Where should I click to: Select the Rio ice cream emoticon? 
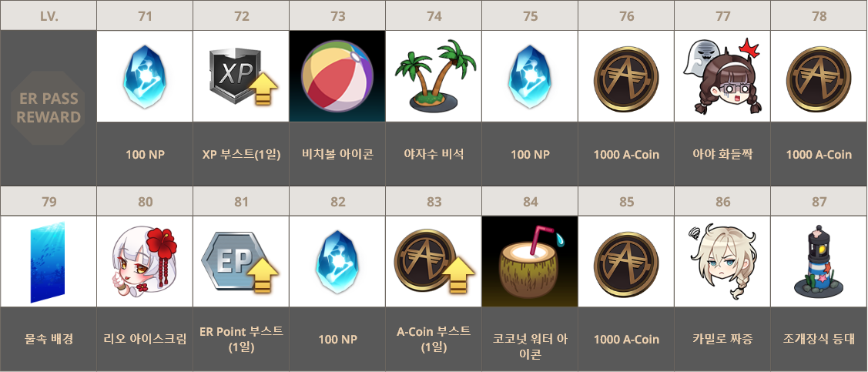(x=145, y=262)
